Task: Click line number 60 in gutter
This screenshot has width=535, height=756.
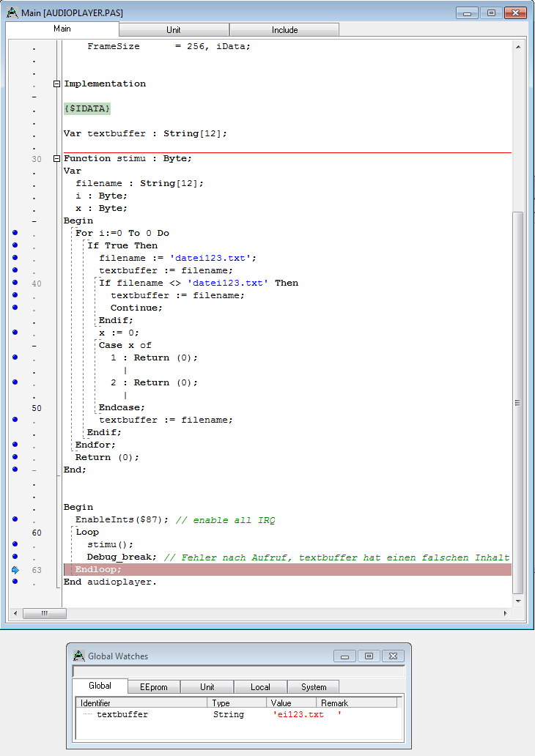Action: (37, 533)
